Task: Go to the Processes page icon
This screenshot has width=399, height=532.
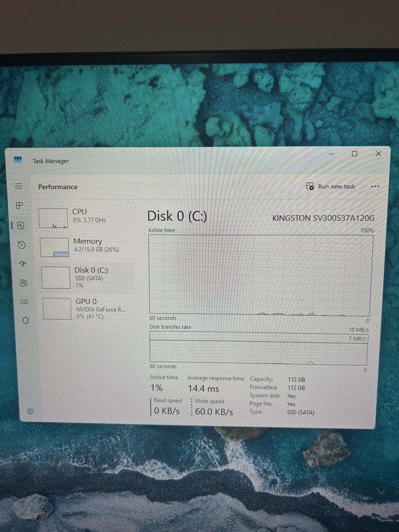Action: click(x=19, y=205)
